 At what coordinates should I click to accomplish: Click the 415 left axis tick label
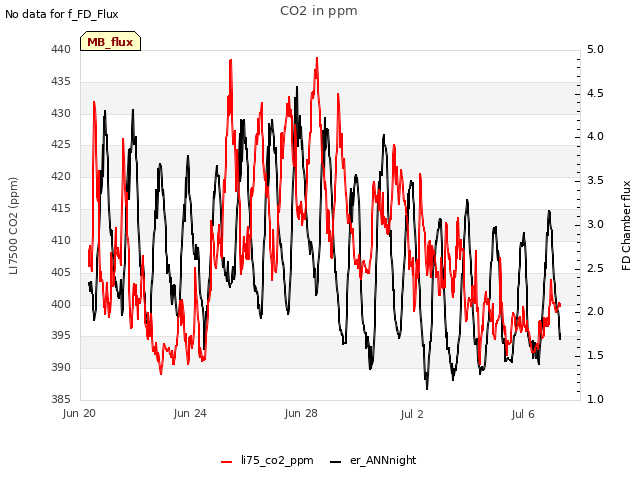pos(61,209)
